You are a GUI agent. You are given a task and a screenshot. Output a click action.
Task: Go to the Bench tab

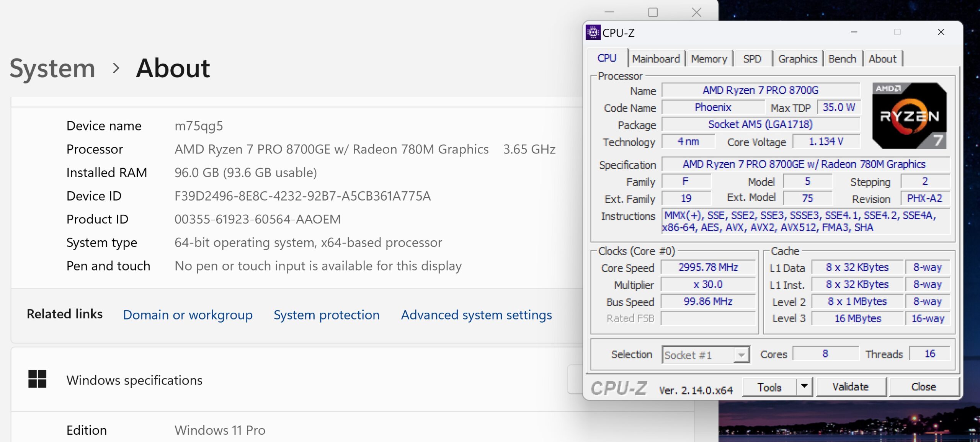tap(842, 59)
